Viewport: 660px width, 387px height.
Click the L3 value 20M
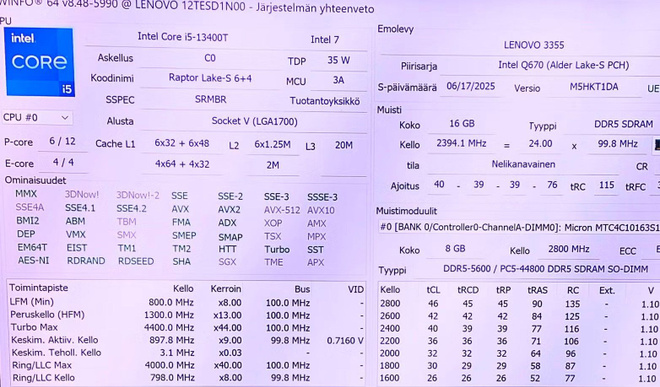click(343, 145)
